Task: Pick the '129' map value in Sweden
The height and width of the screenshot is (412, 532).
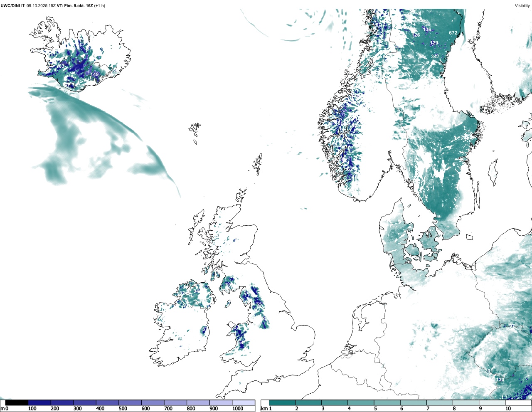Action: pyautogui.click(x=434, y=43)
